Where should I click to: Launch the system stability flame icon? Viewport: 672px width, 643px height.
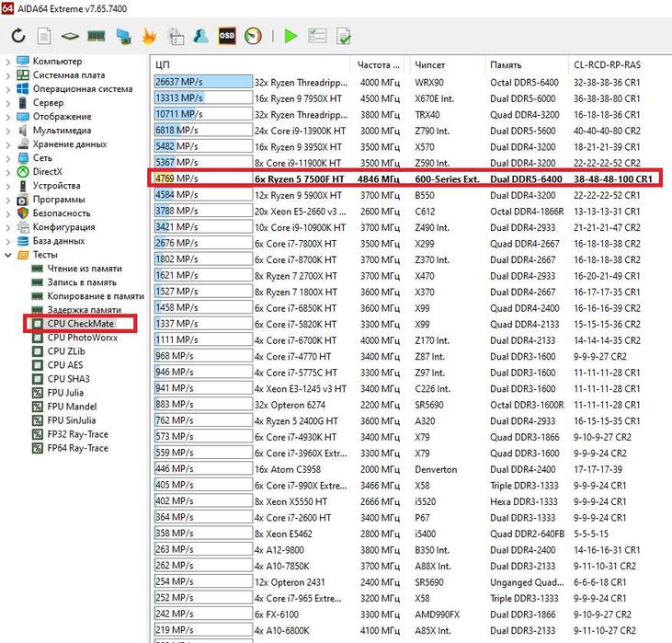[149, 37]
